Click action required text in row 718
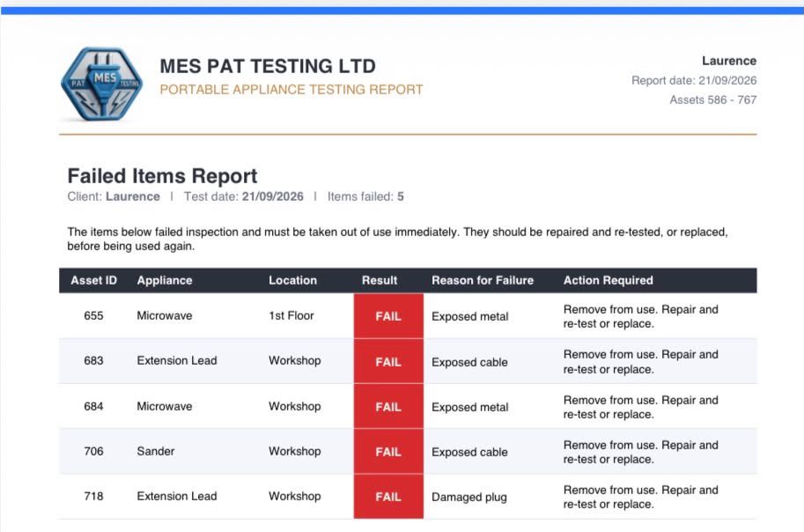The width and height of the screenshot is (804, 532). (640, 497)
